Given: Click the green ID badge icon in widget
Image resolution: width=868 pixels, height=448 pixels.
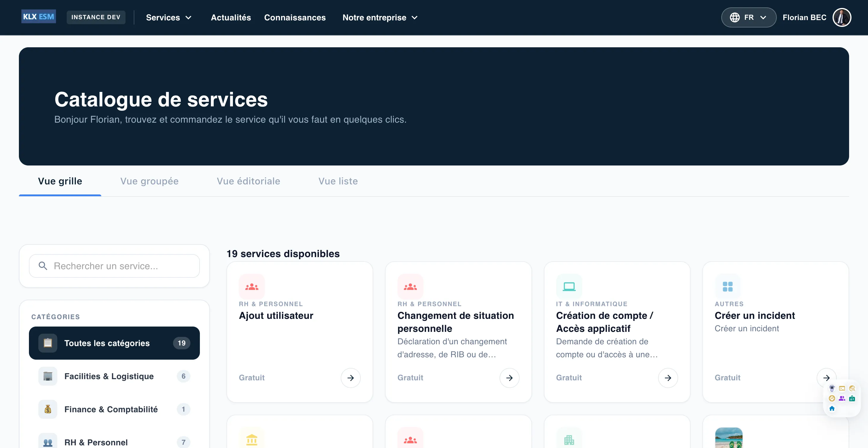Looking at the screenshot, I should tap(852, 398).
